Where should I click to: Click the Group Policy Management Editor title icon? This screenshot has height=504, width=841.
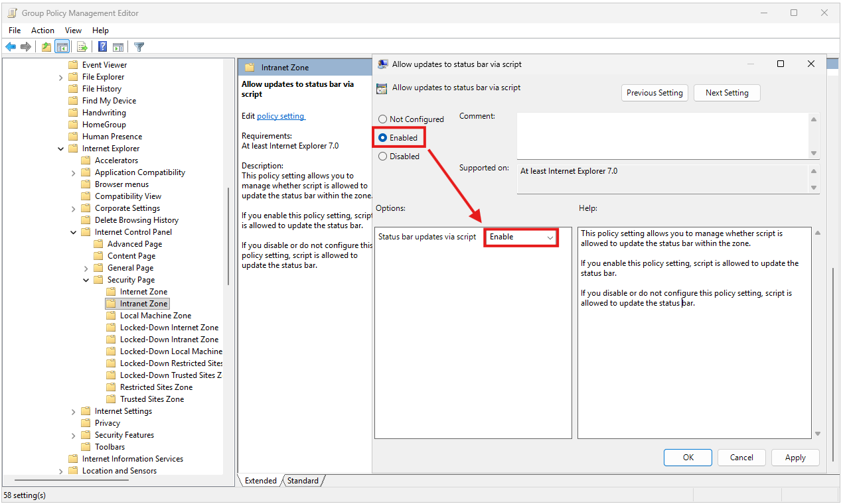[12, 13]
